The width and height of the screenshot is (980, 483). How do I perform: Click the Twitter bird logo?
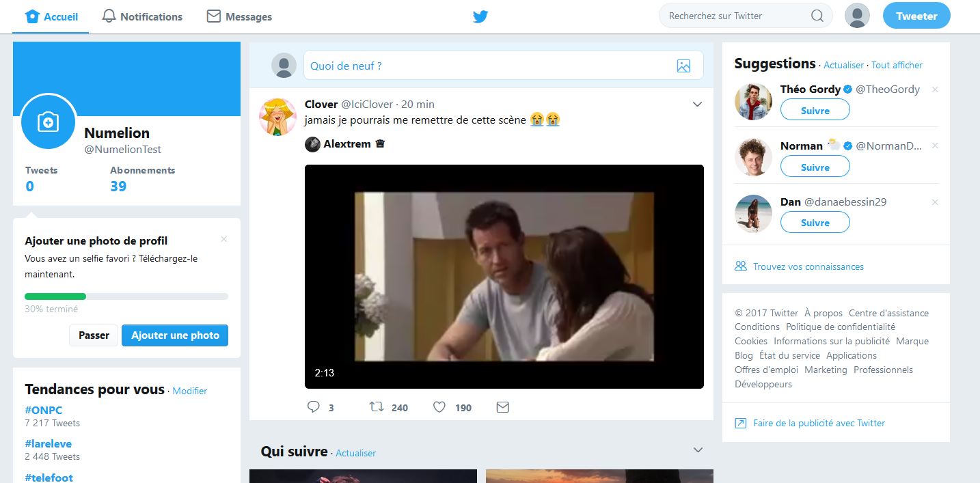[480, 16]
